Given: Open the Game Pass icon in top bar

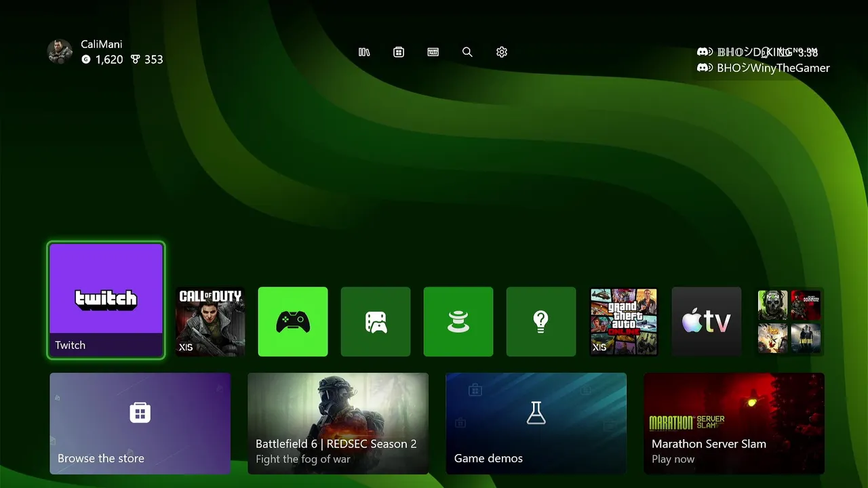Looking at the screenshot, I should (x=433, y=52).
